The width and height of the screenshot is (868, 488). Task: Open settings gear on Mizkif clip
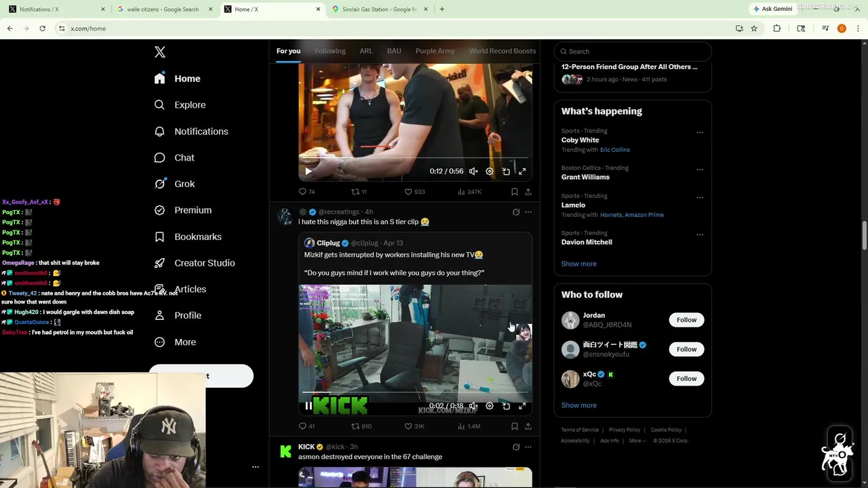(490, 406)
